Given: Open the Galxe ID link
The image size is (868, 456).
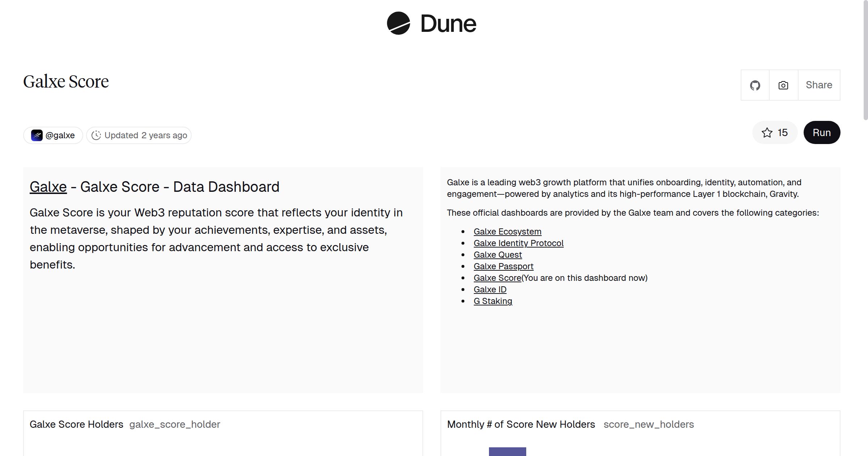Looking at the screenshot, I should pos(490,290).
